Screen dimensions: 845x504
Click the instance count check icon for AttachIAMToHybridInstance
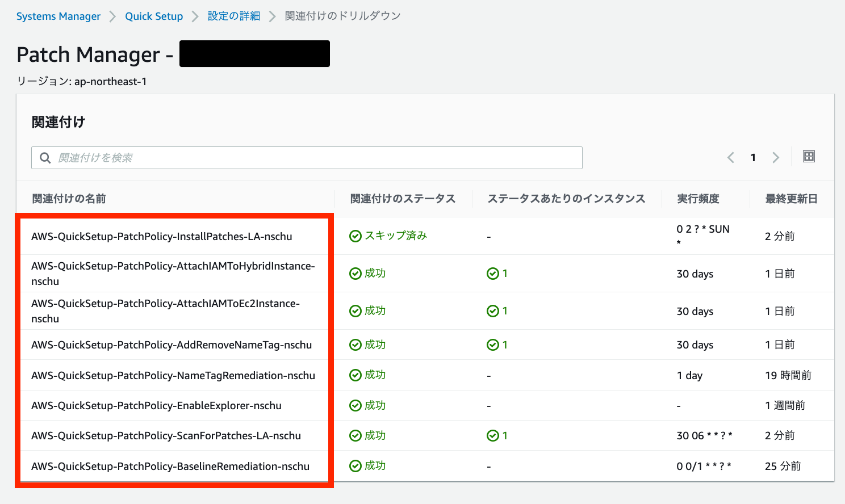(492, 273)
